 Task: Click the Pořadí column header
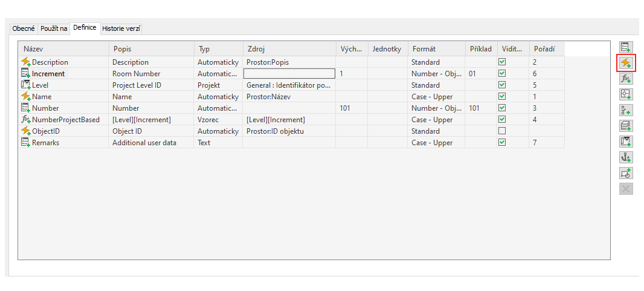(x=546, y=49)
